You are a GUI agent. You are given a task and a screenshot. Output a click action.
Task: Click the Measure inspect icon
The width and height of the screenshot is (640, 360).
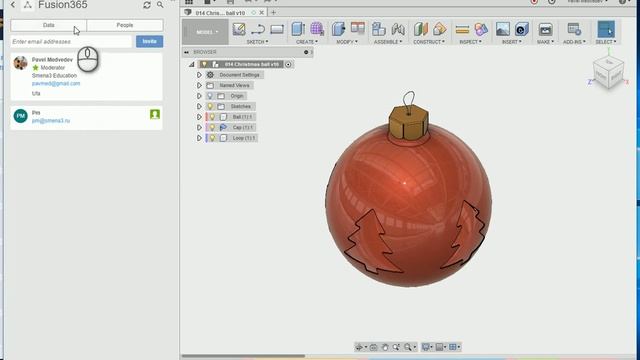click(462, 29)
